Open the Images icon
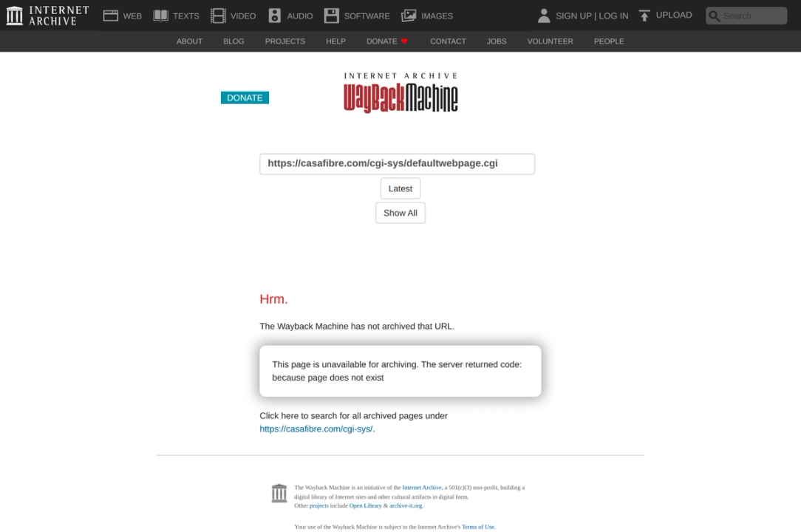801x532 pixels. pyautogui.click(x=409, y=16)
